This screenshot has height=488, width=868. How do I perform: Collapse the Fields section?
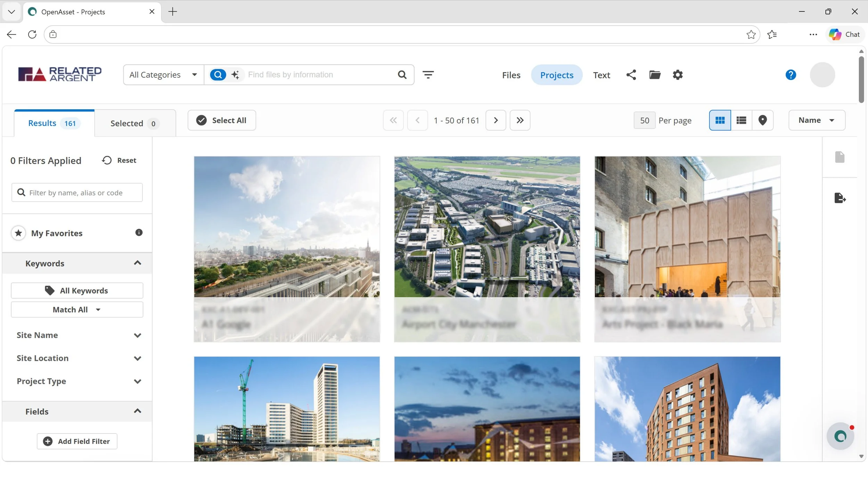coord(77,412)
